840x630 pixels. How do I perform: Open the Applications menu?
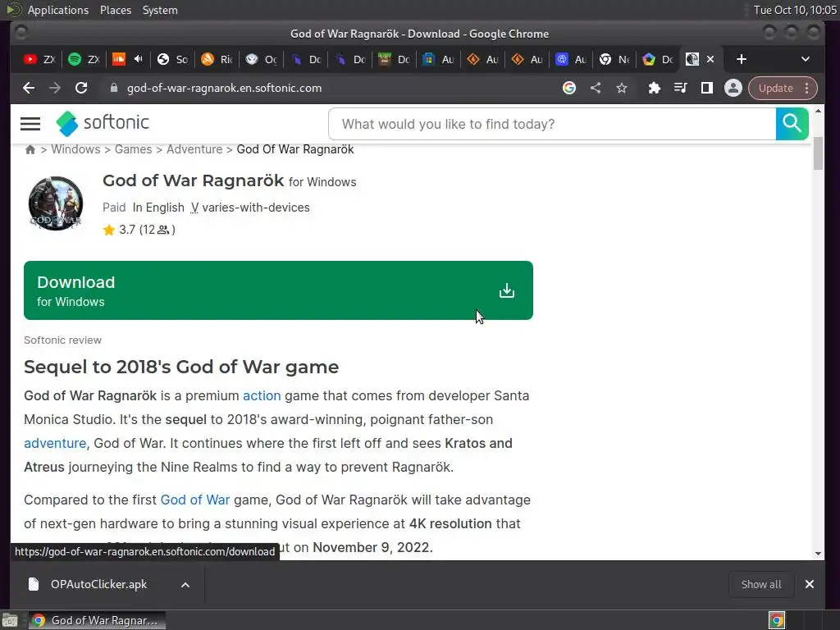point(58,10)
